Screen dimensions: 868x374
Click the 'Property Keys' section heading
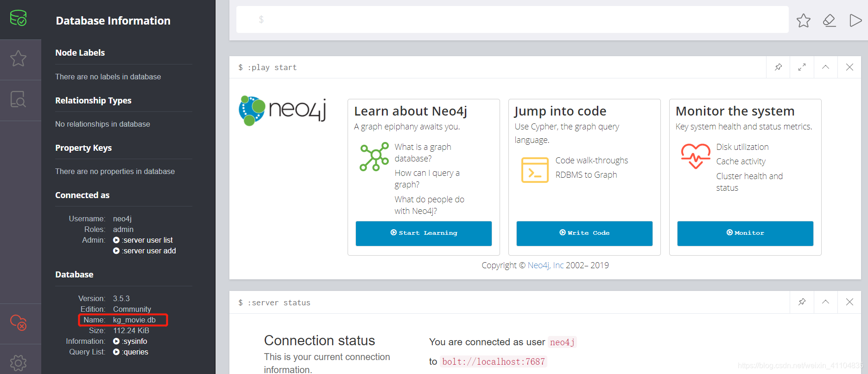[x=83, y=148]
